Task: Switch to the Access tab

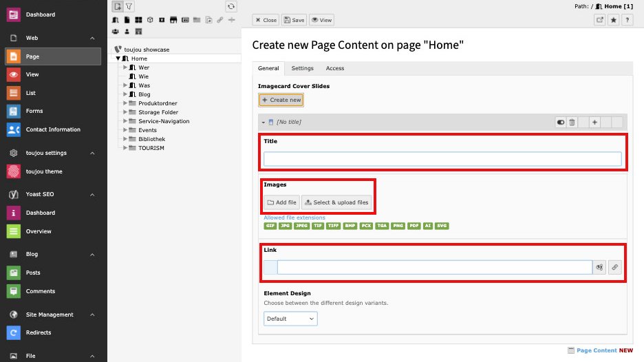Action: 335,68
